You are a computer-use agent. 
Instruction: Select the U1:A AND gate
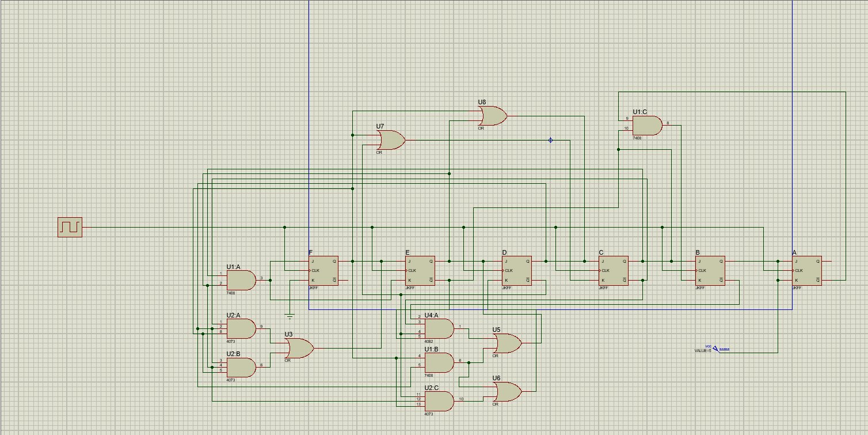(x=241, y=280)
